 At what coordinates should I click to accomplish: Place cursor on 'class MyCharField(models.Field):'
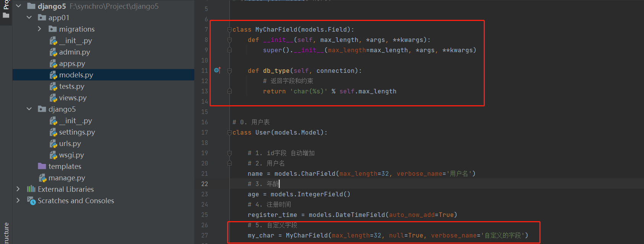[x=293, y=29]
